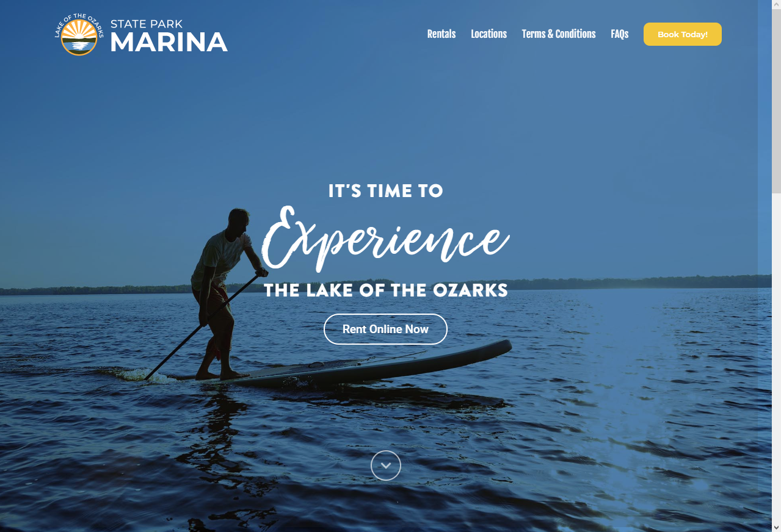Viewport: 781px width, 532px height.
Task: Click the circled down-chevron scroll icon
Action: 386,465
